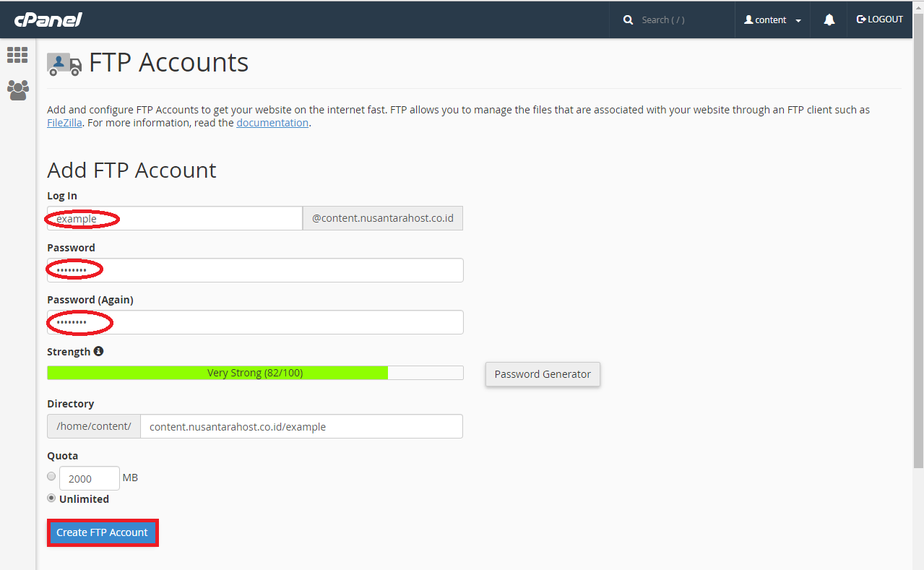Expand the content user dropdown
Viewport: 924px width, 570px height.
(772, 20)
